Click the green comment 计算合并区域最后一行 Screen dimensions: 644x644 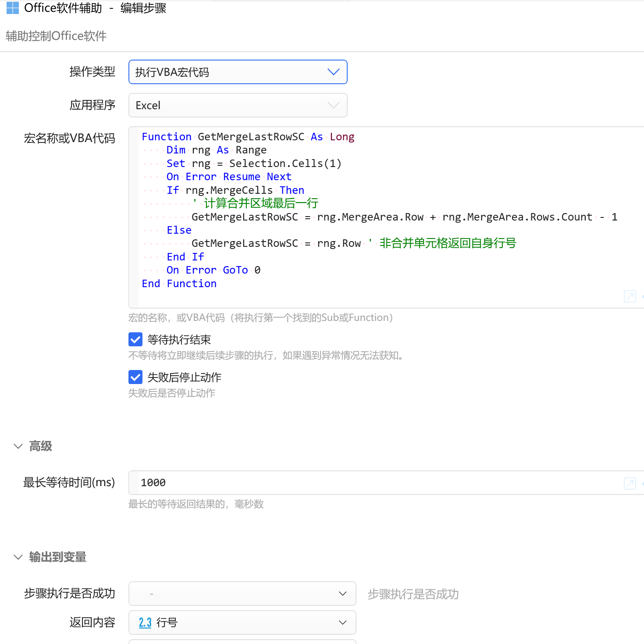[x=261, y=203]
